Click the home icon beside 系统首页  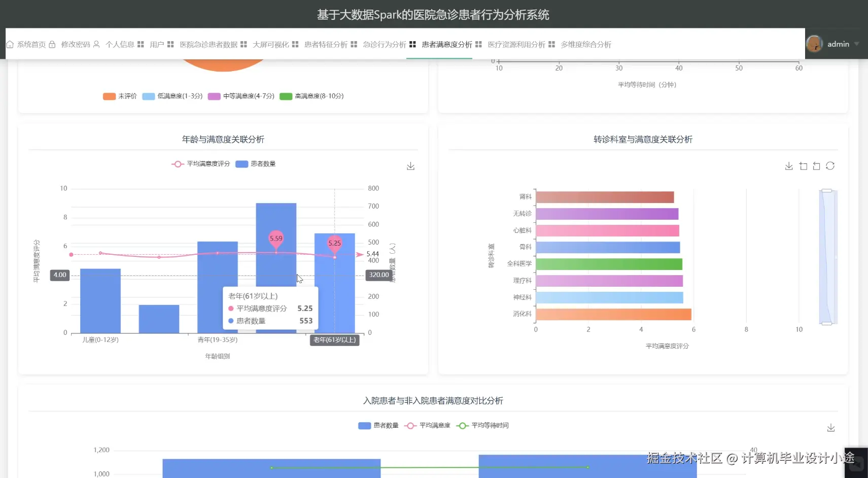pos(11,44)
